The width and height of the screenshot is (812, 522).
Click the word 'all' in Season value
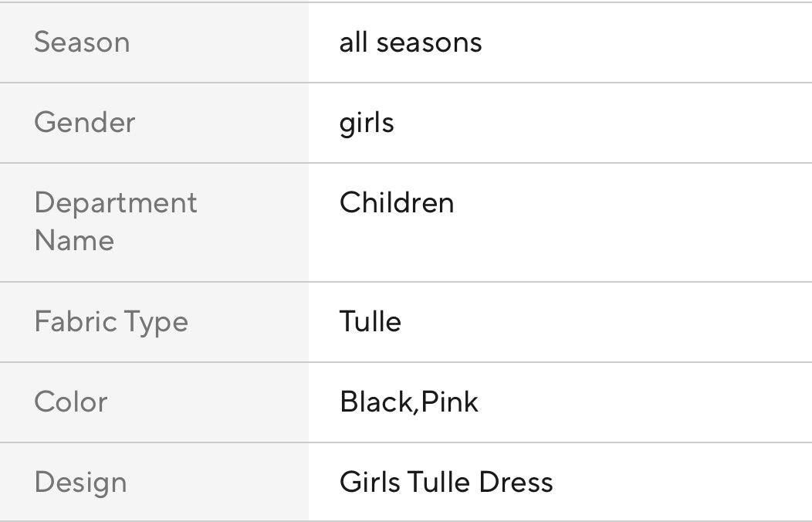coord(354,42)
